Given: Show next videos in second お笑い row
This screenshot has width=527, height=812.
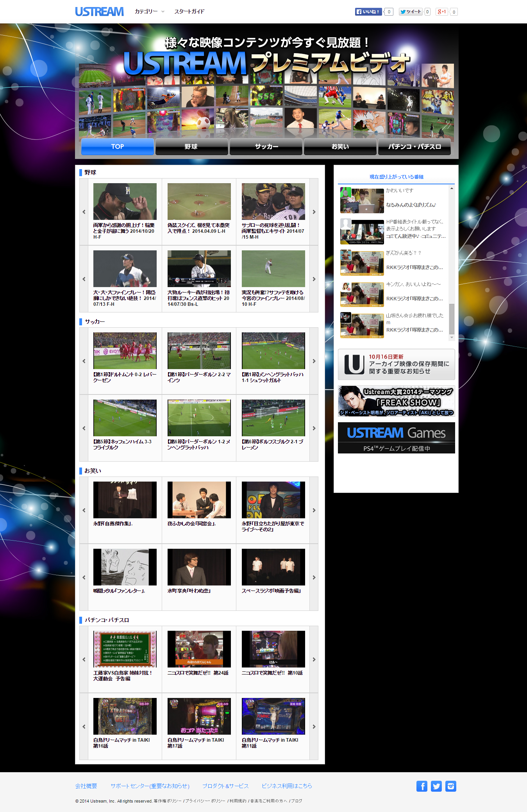Looking at the screenshot, I should tap(314, 577).
